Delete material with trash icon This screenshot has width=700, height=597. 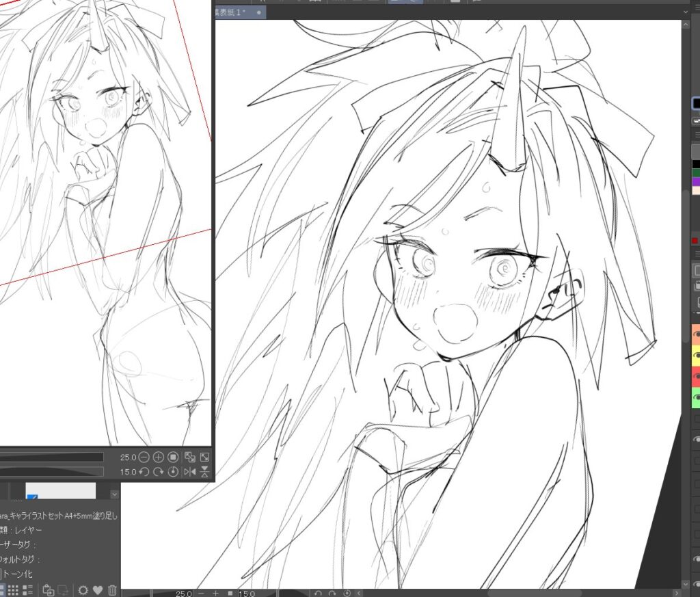pos(113,590)
